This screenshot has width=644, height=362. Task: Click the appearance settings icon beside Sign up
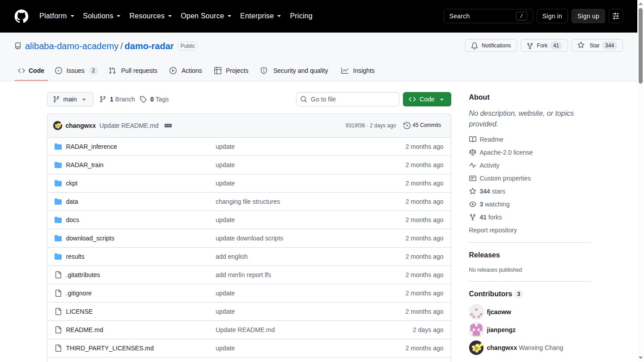click(x=616, y=16)
